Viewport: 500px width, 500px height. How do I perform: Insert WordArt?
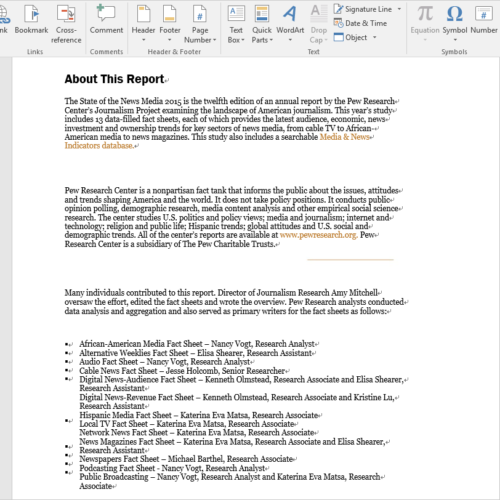tap(290, 24)
